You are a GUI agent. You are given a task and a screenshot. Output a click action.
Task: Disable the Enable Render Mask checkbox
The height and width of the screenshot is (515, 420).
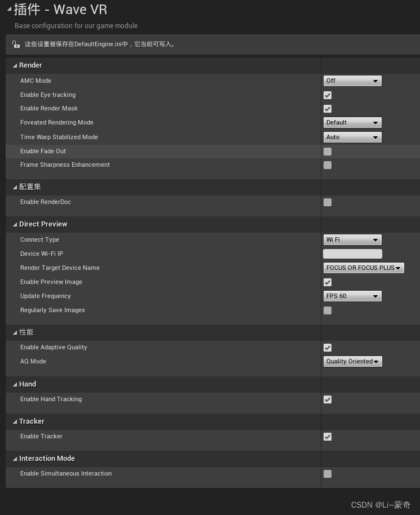328,109
